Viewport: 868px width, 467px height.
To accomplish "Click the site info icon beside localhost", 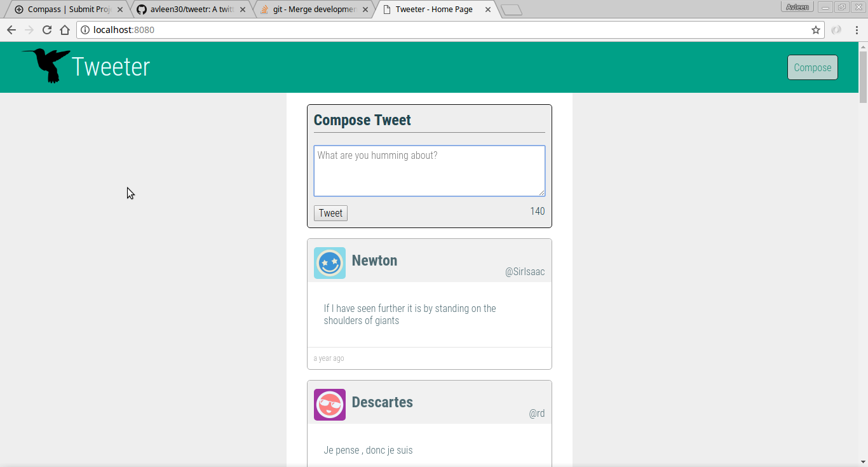I will (x=85, y=30).
